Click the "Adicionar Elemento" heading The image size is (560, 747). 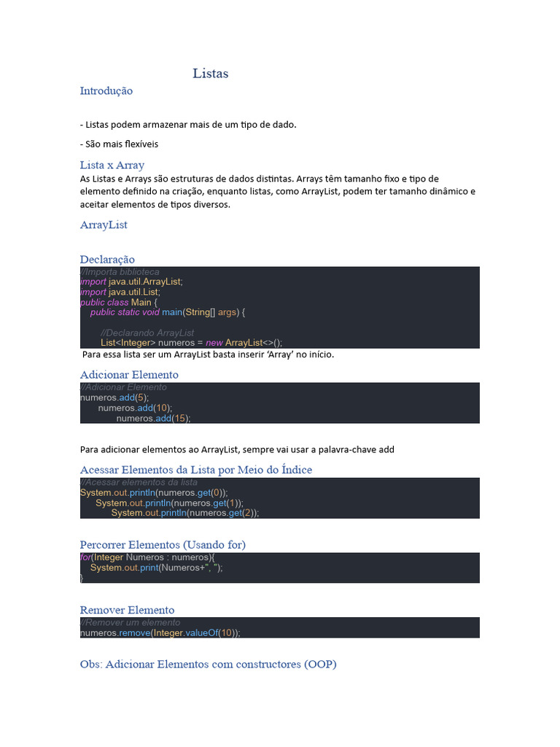[129, 375]
